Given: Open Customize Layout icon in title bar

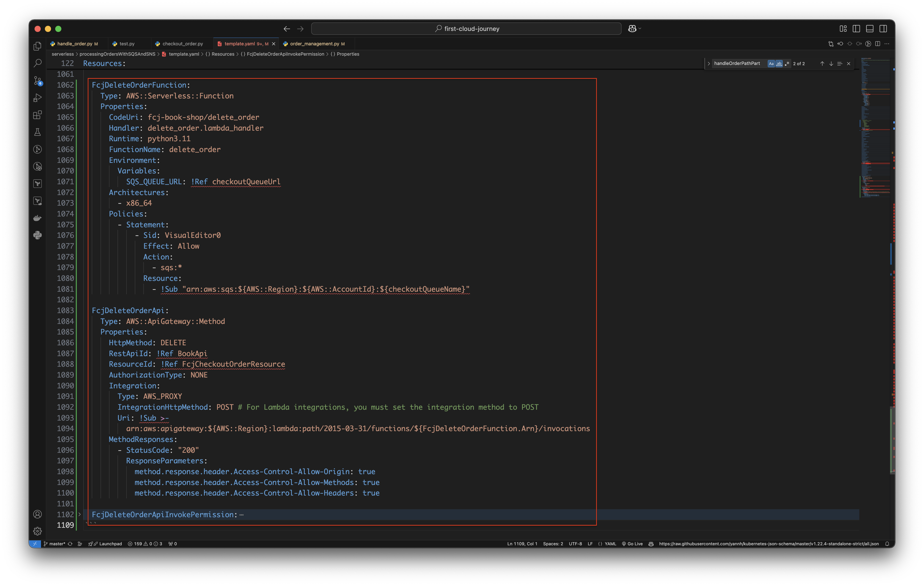Looking at the screenshot, I should [843, 29].
